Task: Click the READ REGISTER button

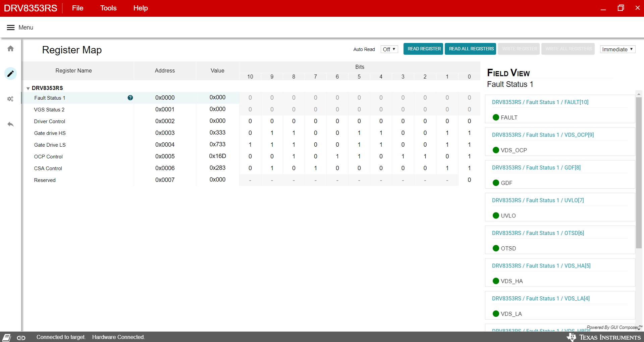Action: [x=423, y=49]
